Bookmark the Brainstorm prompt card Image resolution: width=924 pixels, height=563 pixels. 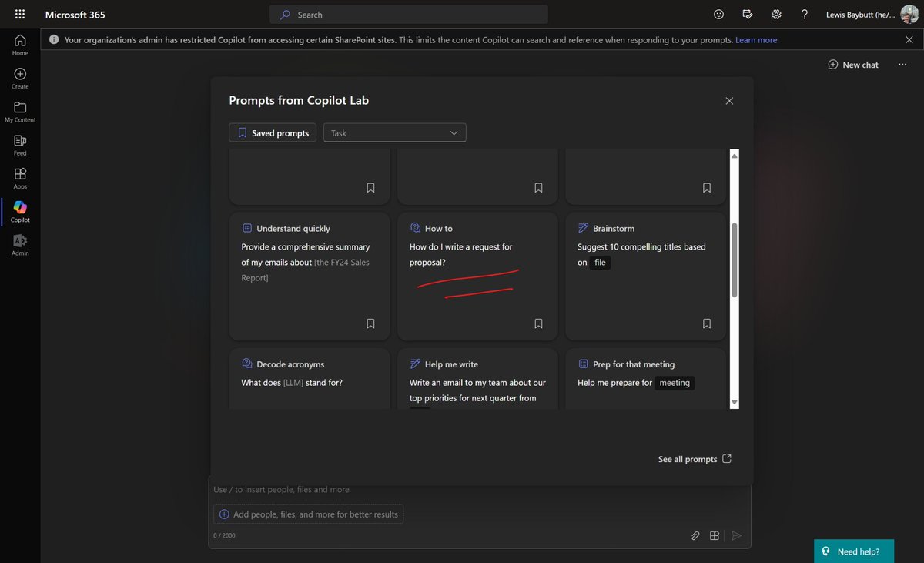point(707,323)
